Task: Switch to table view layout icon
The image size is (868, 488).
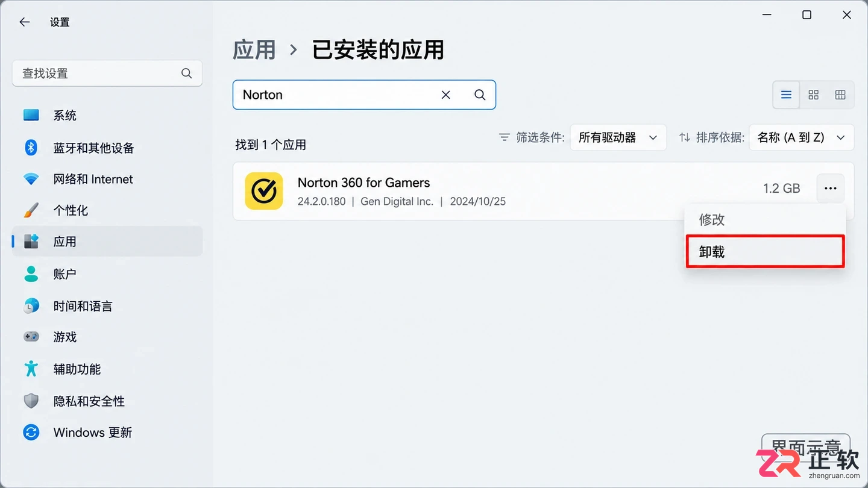Action: pyautogui.click(x=840, y=95)
